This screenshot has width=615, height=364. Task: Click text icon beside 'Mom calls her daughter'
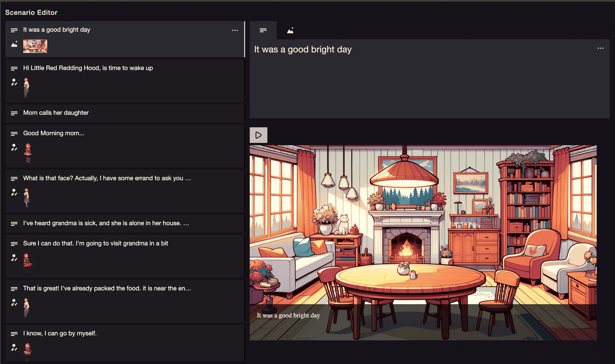(14, 113)
